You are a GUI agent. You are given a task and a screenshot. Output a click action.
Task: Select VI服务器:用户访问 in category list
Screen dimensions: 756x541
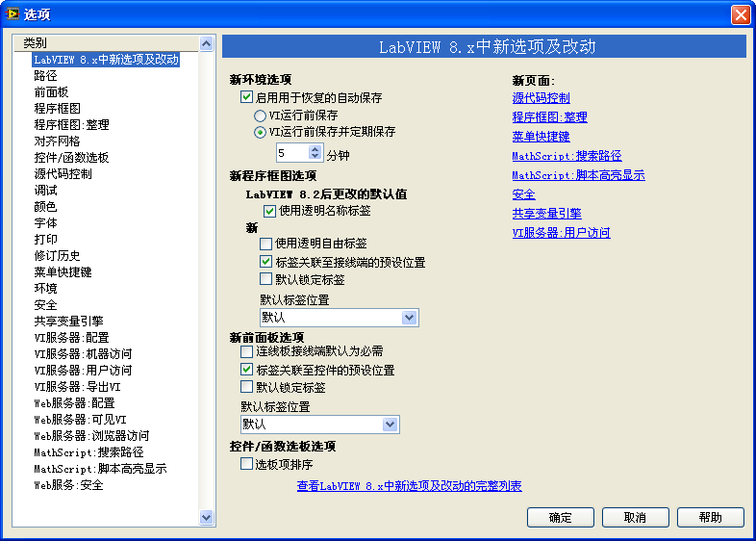click(x=83, y=371)
